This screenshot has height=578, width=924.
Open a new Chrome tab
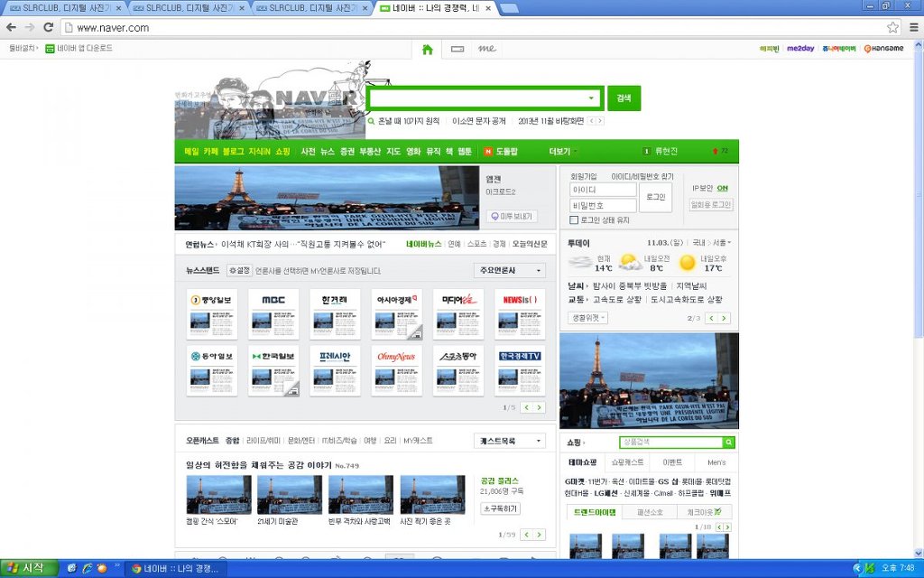(509, 8)
